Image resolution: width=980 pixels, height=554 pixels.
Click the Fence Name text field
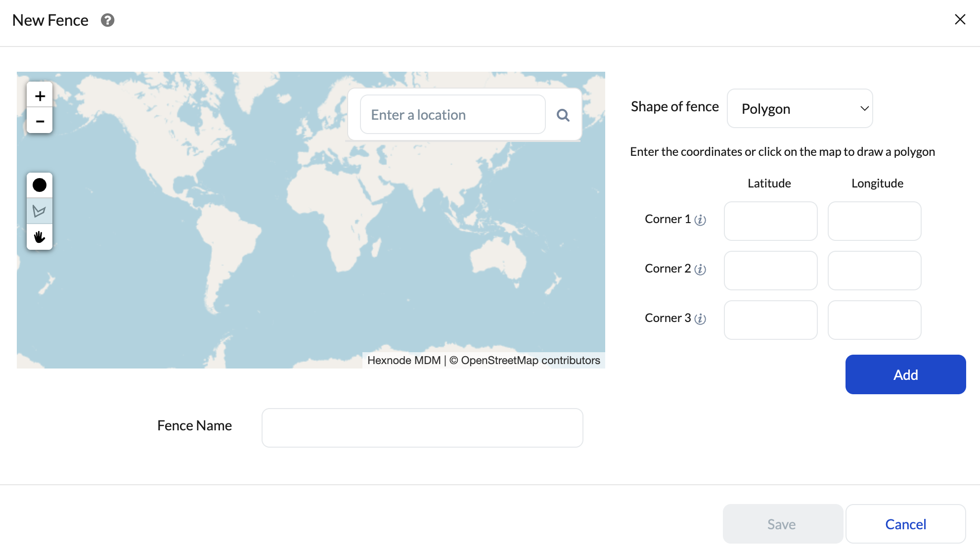coord(422,428)
